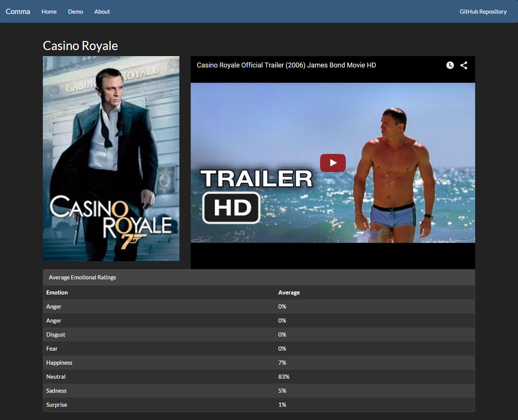Click the Average Emotional Ratings panel header
The height and width of the screenshot is (420, 518).
pos(259,277)
